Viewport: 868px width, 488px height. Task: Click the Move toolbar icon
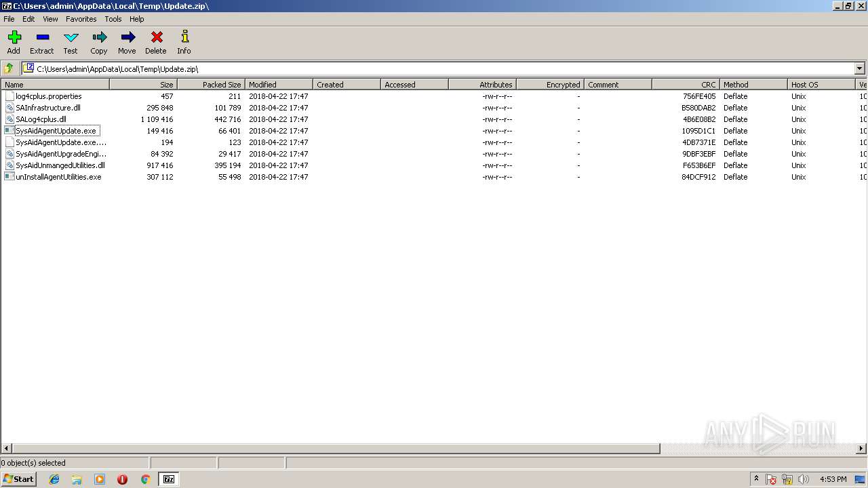(127, 42)
